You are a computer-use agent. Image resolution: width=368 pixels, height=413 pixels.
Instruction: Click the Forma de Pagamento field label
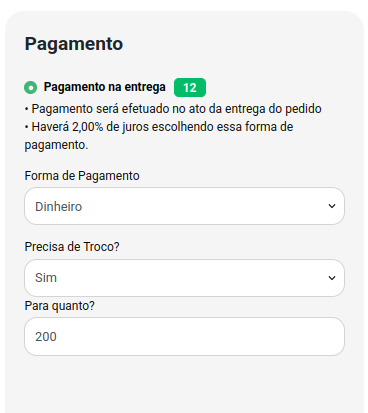point(82,176)
